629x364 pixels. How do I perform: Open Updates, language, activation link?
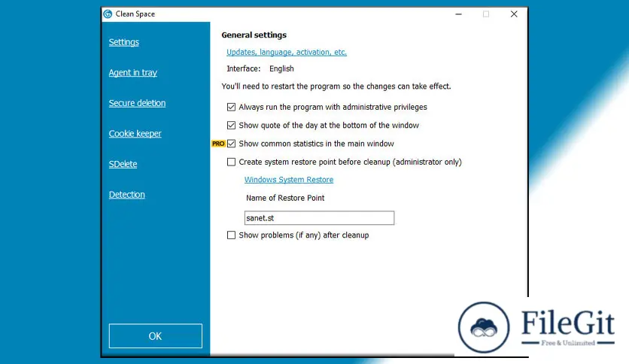click(x=287, y=52)
